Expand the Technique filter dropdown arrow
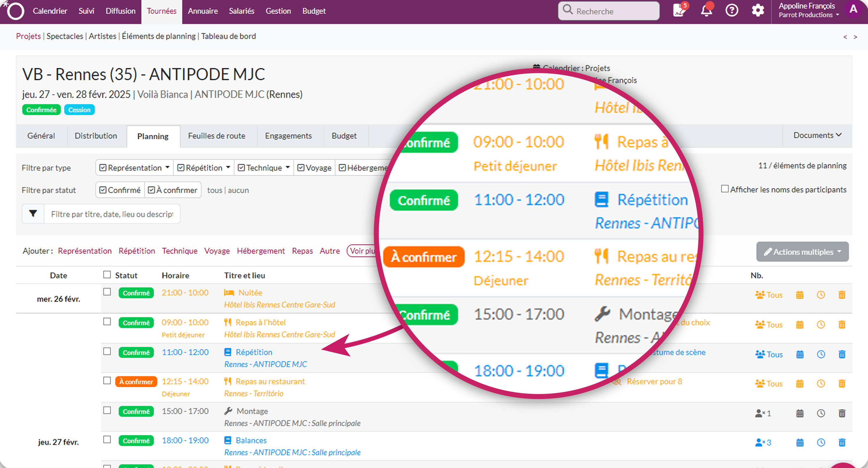Screen dimensions: 868x468 pos(287,167)
